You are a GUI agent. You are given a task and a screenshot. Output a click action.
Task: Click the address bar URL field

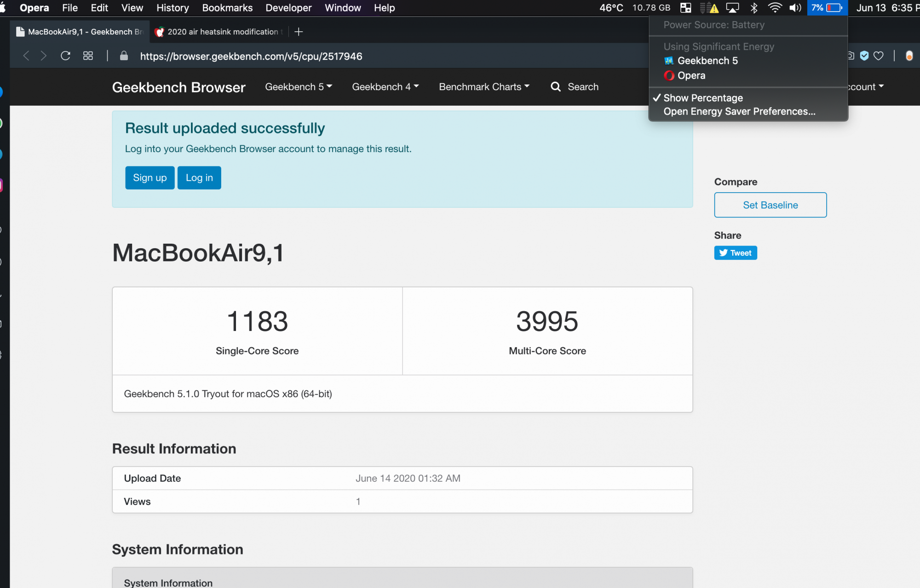(x=251, y=56)
